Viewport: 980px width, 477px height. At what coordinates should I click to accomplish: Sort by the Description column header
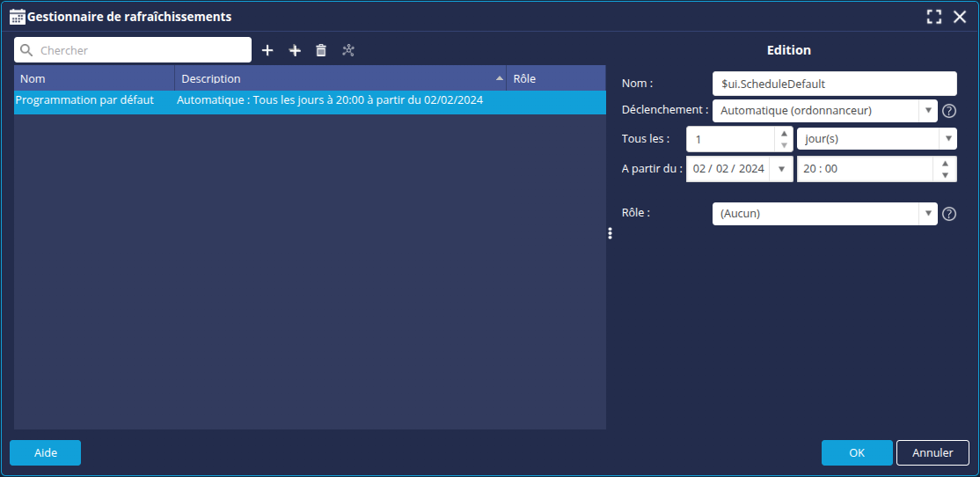(x=340, y=78)
